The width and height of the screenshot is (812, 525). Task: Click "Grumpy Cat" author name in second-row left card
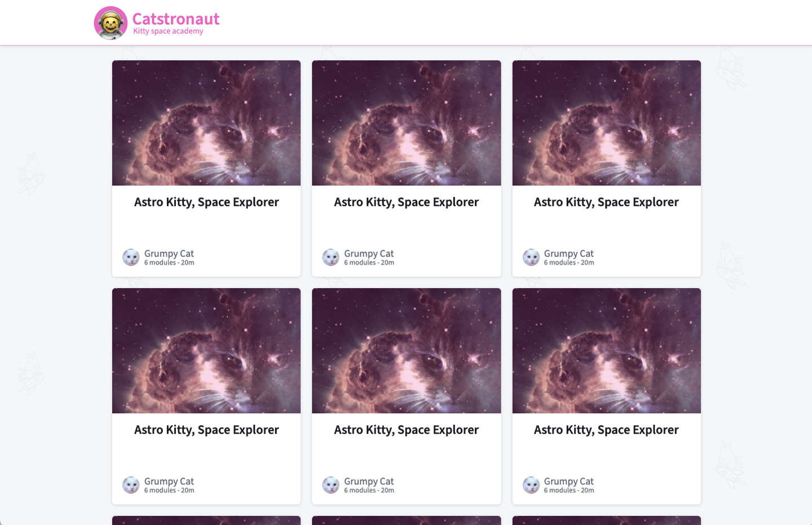pos(169,482)
